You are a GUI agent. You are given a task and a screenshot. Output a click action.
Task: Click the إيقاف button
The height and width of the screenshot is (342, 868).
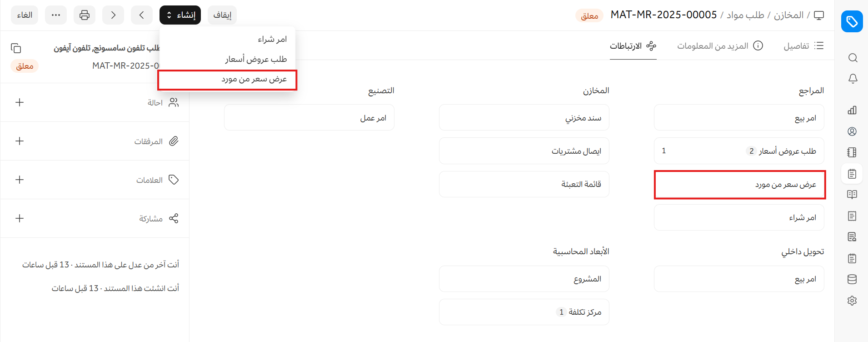tap(222, 15)
